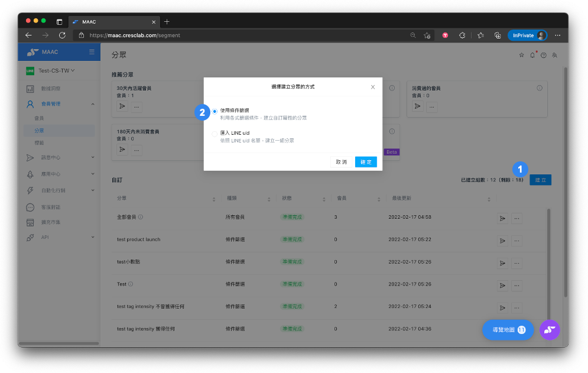Close the dialog with the X icon

coord(372,87)
